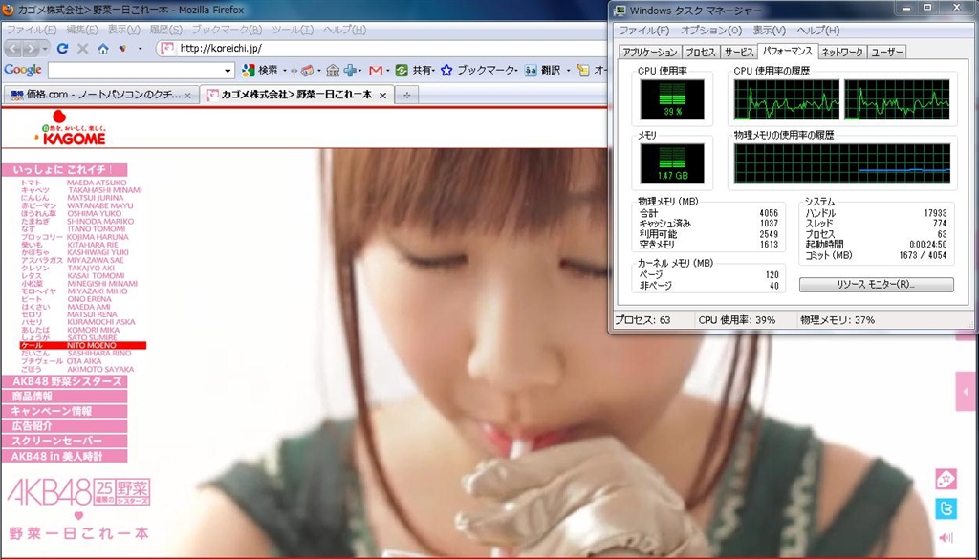
Task: Open the Gmail icon in Google toolbar
Action: (x=375, y=71)
